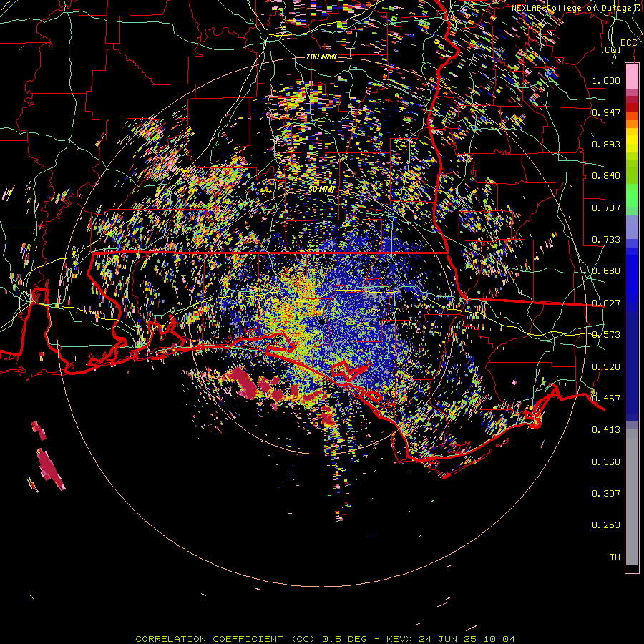The height and width of the screenshot is (644, 644).
Task: Click the 0.947 legend value
Action: (606, 112)
